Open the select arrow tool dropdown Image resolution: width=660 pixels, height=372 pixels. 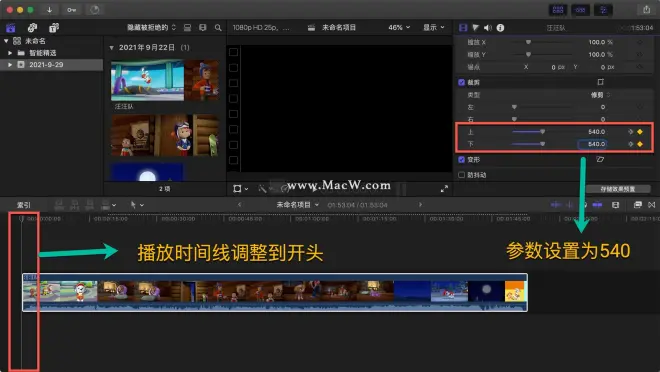coord(137,205)
